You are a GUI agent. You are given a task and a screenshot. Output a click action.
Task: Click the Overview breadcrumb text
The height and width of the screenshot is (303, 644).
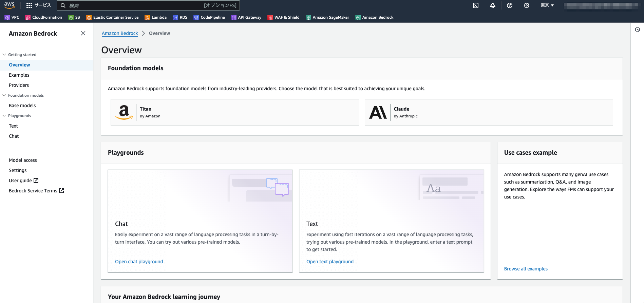coord(159,33)
